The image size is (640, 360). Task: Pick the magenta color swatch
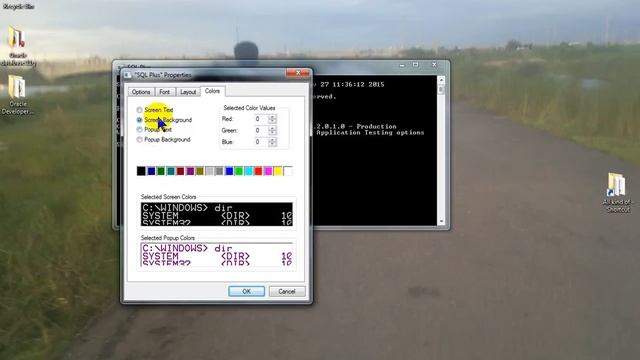point(269,171)
